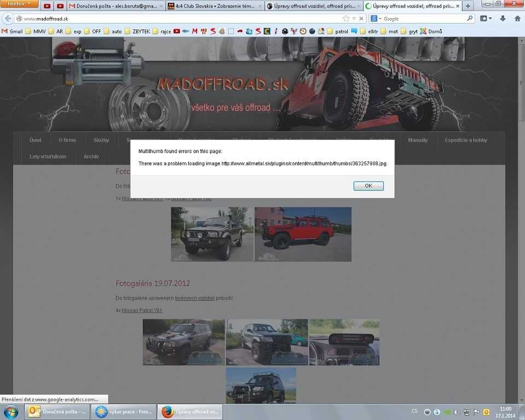Open the bottom black Patrol roof rack thumbnail
The width and height of the screenshot is (525, 420).
(x=261, y=385)
